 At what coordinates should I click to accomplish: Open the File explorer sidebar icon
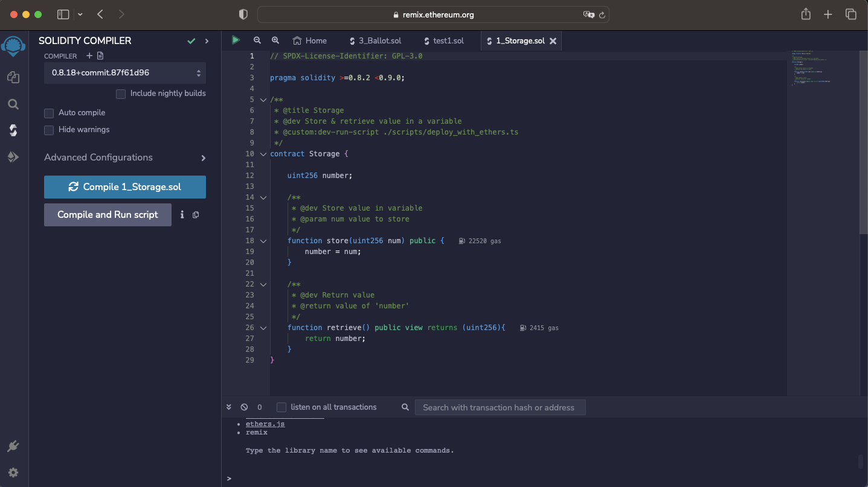click(13, 77)
